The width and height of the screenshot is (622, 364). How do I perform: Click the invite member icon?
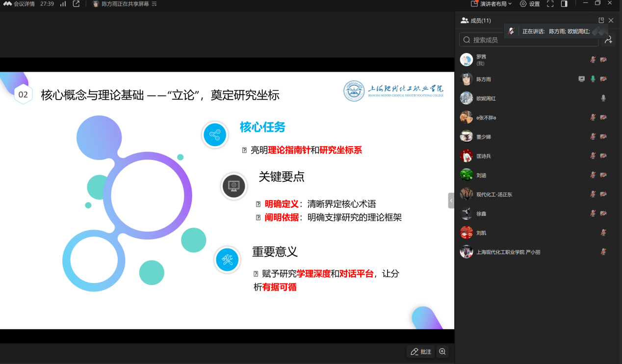pyautogui.click(x=609, y=40)
